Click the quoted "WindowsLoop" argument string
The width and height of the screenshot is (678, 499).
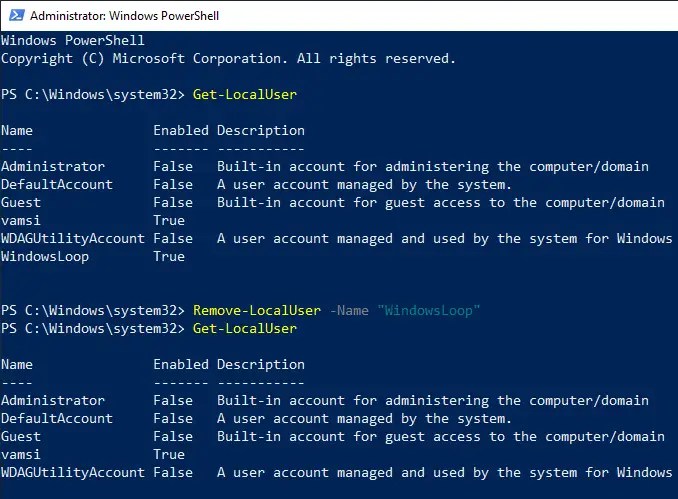pyautogui.click(x=429, y=310)
